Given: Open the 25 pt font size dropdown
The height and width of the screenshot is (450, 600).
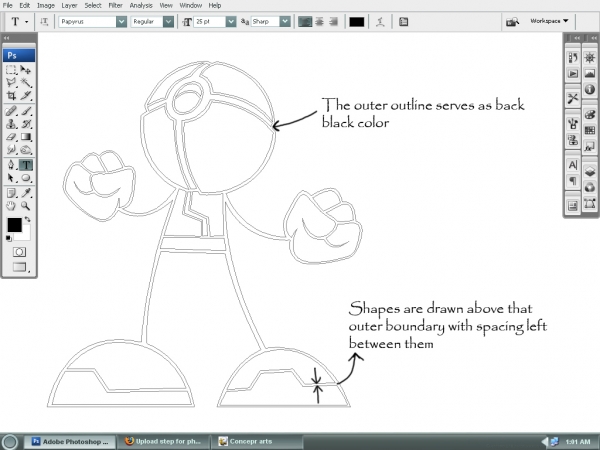Looking at the screenshot, I should (231, 22).
